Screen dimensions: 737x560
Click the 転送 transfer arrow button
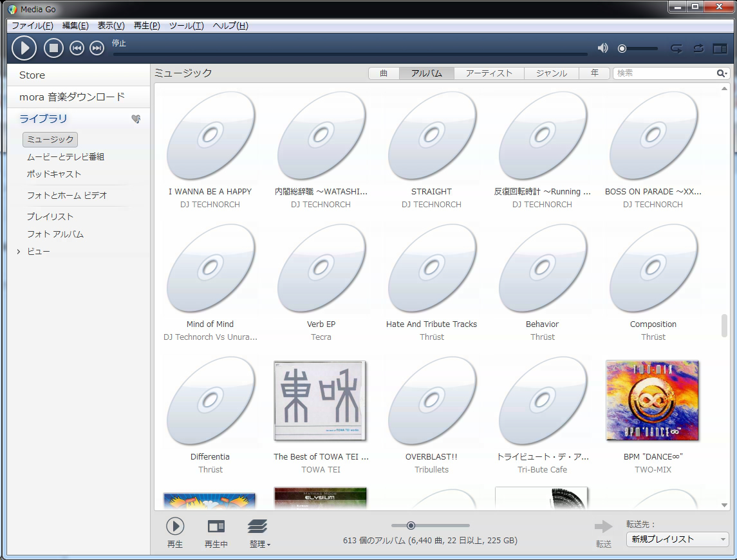click(604, 527)
